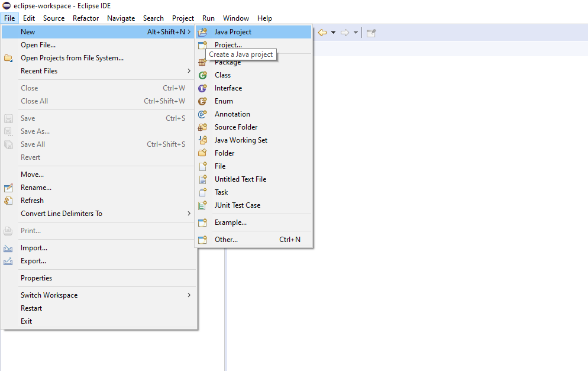Open the Back history dropdown arrow

[333, 33]
